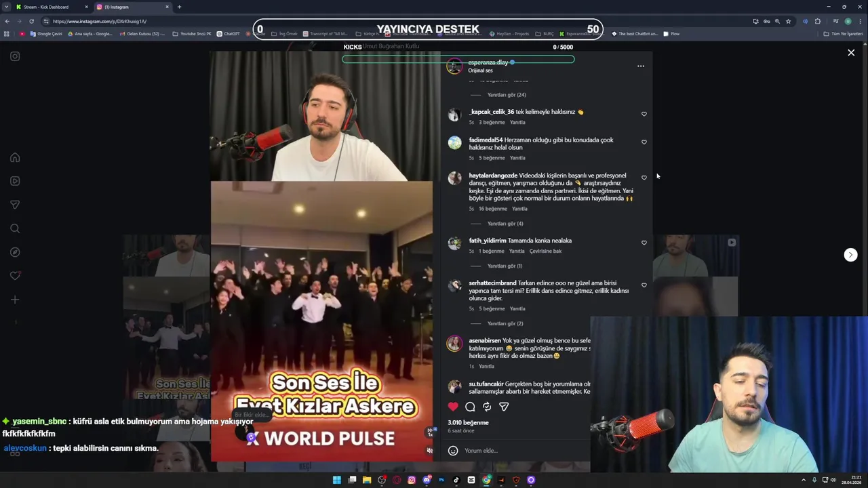Open the post's three-dot options menu

pyautogui.click(x=641, y=66)
